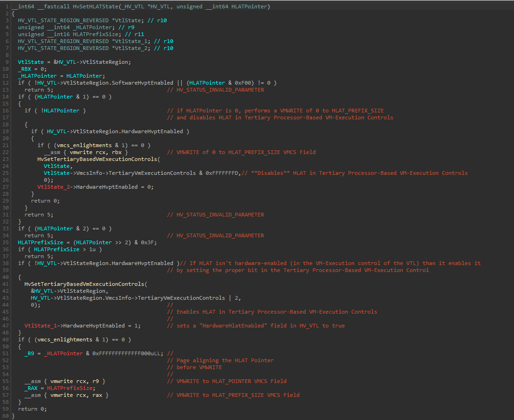Click the HV_STATUS_INVALID_PARAMETER comment on line 31
The image size is (514, 420).
215,215
